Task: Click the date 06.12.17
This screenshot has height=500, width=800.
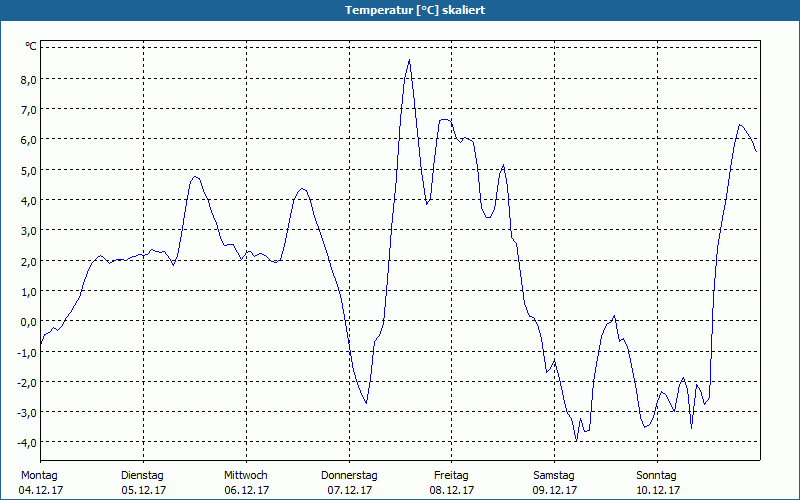Action: (x=247, y=490)
